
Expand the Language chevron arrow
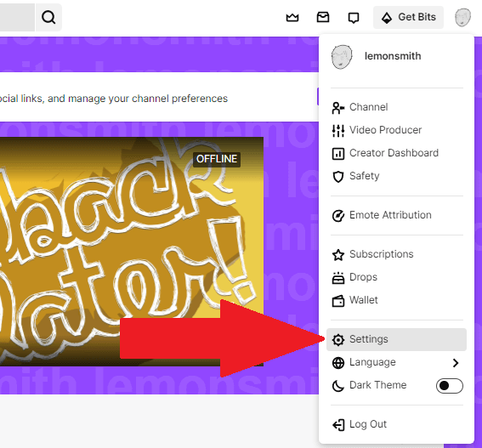(456, 363)
